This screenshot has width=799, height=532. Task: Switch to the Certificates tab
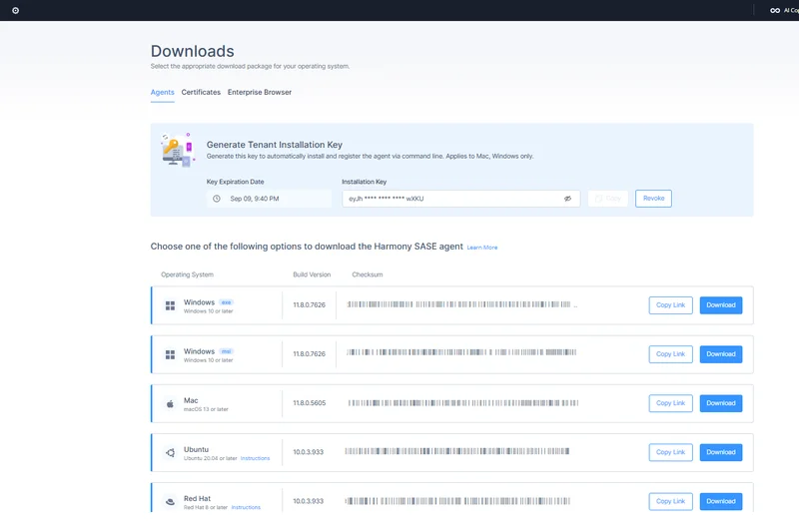pyautogui.click(x=201, y=92)
